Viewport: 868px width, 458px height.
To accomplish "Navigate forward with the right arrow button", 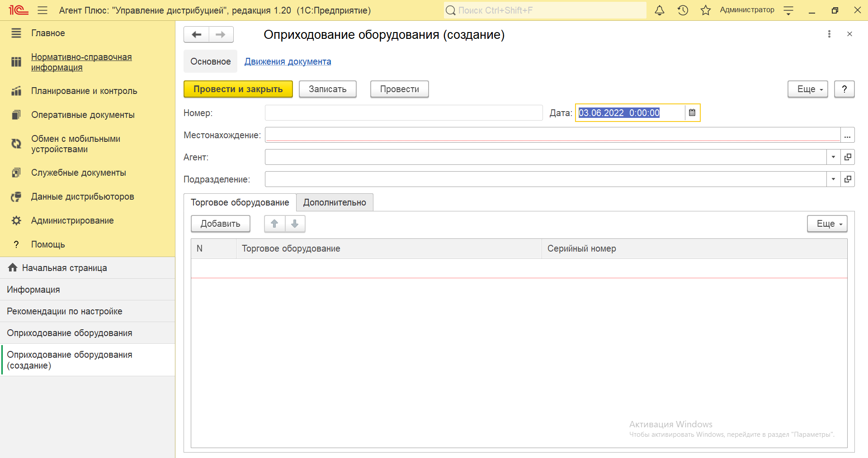I will [x=221, y=35].
